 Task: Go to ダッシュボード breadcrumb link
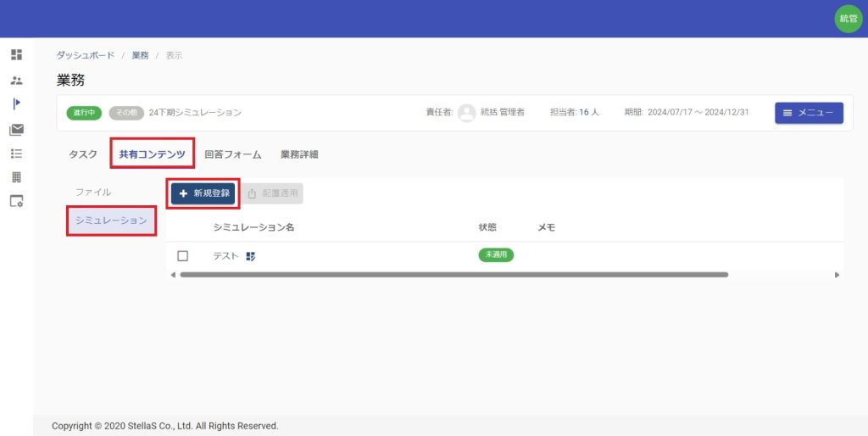85,55
